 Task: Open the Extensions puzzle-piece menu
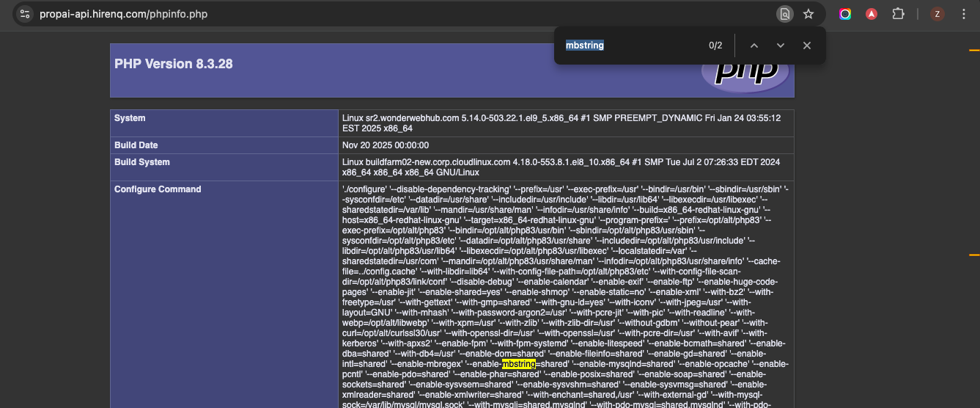click(x=898, y=14)
